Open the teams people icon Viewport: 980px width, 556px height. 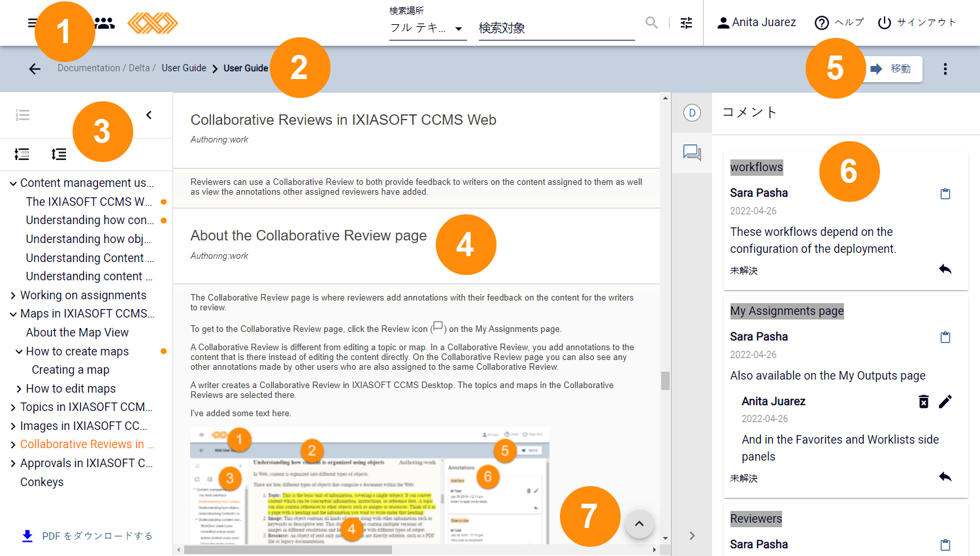[105, 23]
